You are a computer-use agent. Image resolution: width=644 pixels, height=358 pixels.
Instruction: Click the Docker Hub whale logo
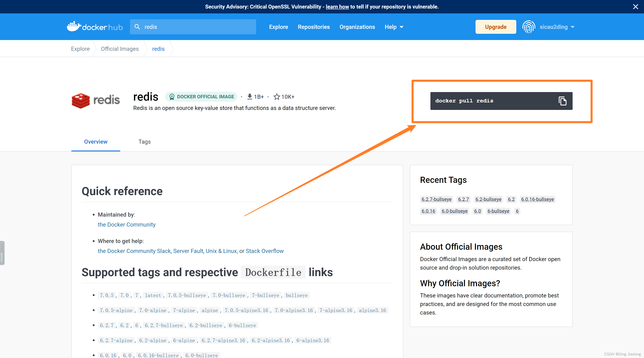tap(95, 26)
